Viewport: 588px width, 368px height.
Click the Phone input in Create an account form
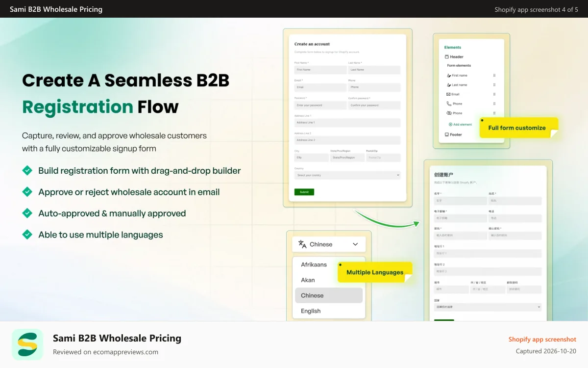coord(374,87)
